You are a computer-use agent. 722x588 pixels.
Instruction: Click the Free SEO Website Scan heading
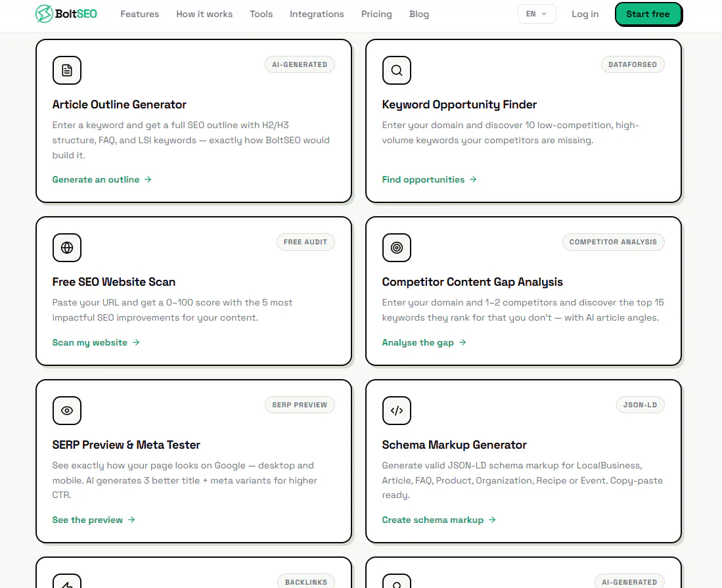114,282
